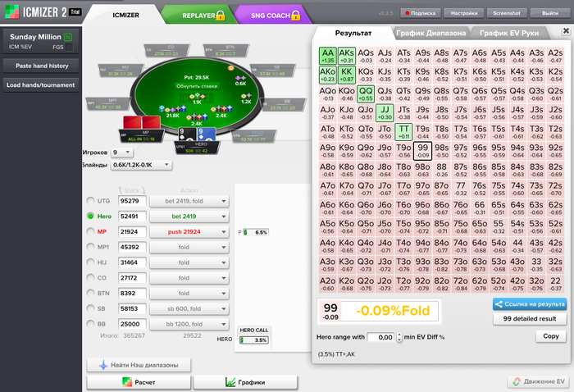
Task: Click Обнулить ставки on the table
Action: tap(197, 86)
